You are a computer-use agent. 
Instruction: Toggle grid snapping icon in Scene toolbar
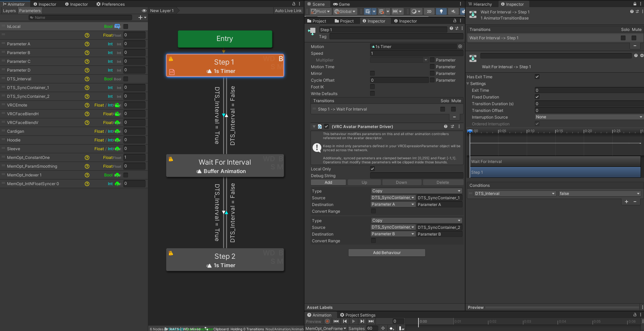pyautogui.click(x=381, y=11)
